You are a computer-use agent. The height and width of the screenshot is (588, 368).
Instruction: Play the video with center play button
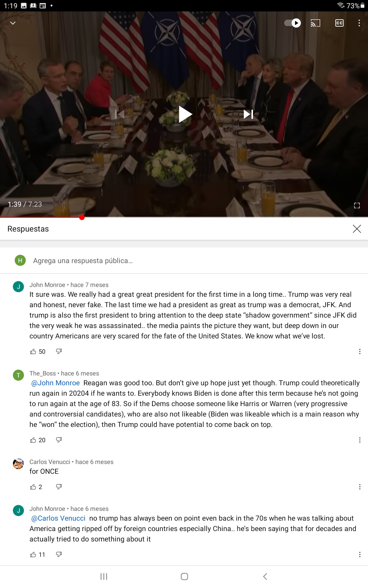185,114
